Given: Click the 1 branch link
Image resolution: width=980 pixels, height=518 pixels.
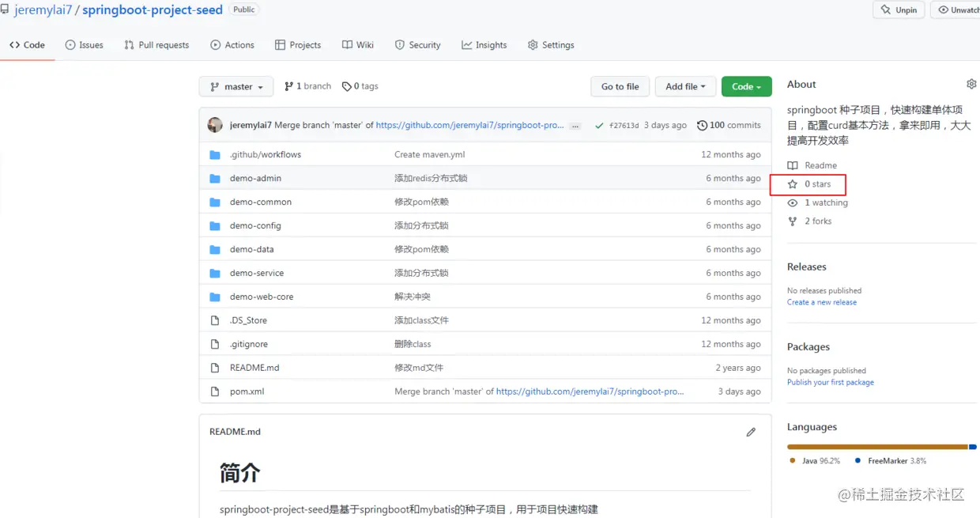Looking at the screenshot, I should pos(308,86).
